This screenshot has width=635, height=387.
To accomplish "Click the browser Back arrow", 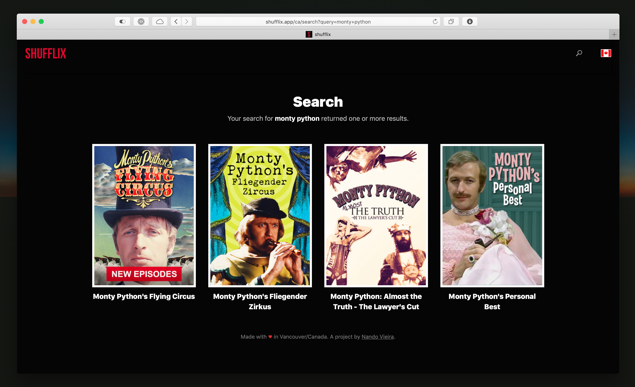I will point(176,21).
